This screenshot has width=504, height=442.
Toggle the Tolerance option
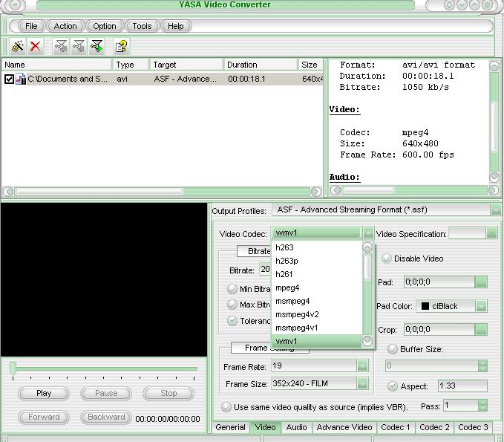[x=232, y=321]
